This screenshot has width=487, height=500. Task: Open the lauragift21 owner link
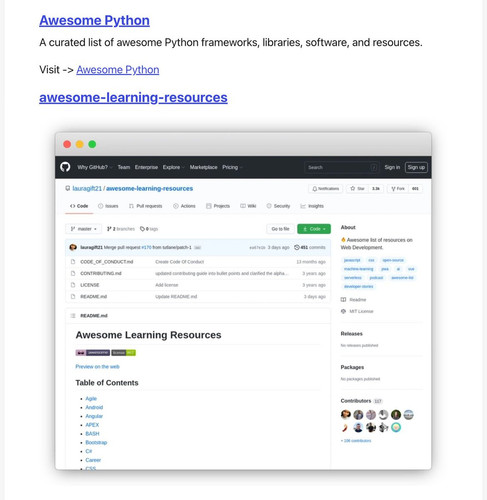87,188
